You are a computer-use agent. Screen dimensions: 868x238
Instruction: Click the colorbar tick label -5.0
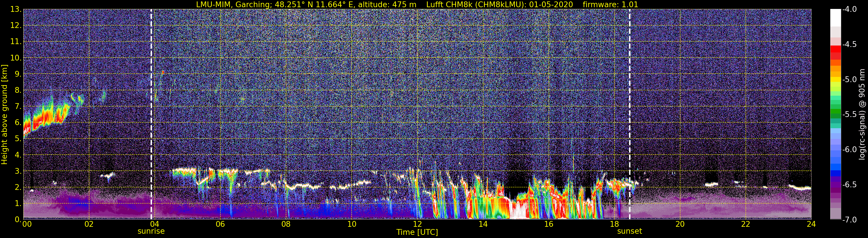click(x=850, y=79)
